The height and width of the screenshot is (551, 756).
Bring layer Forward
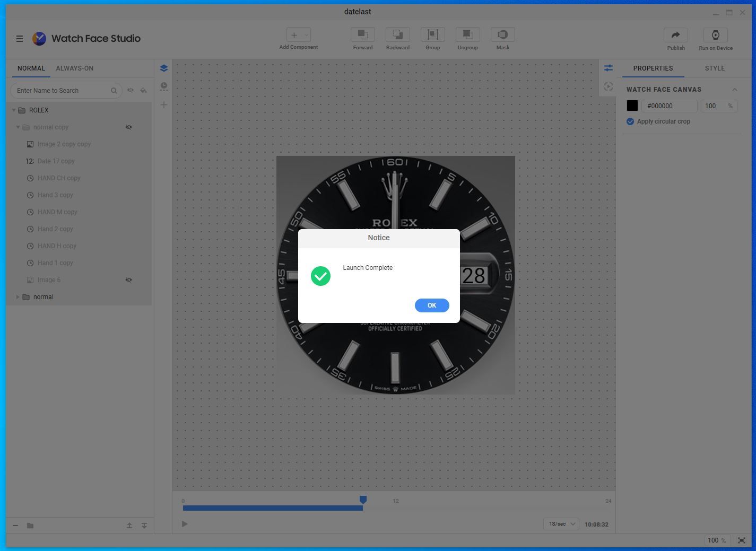click(x=363, y=35)
